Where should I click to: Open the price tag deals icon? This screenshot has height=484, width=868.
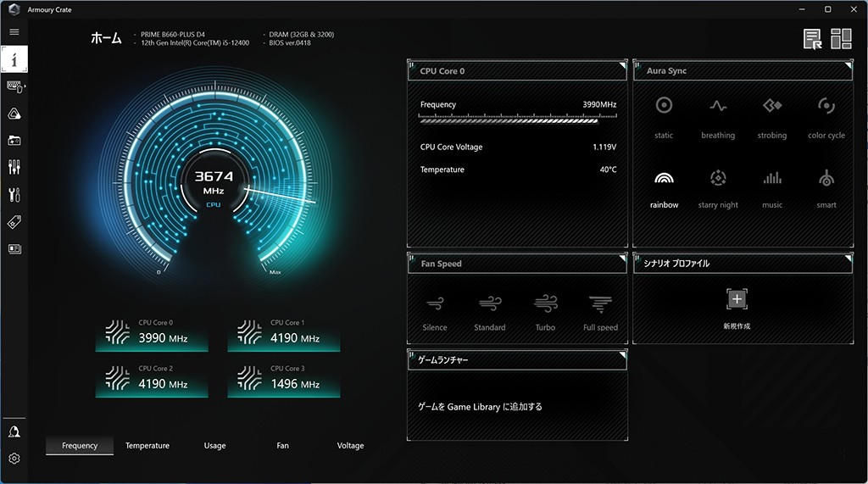pyautogui.click(x=14, y=221)
